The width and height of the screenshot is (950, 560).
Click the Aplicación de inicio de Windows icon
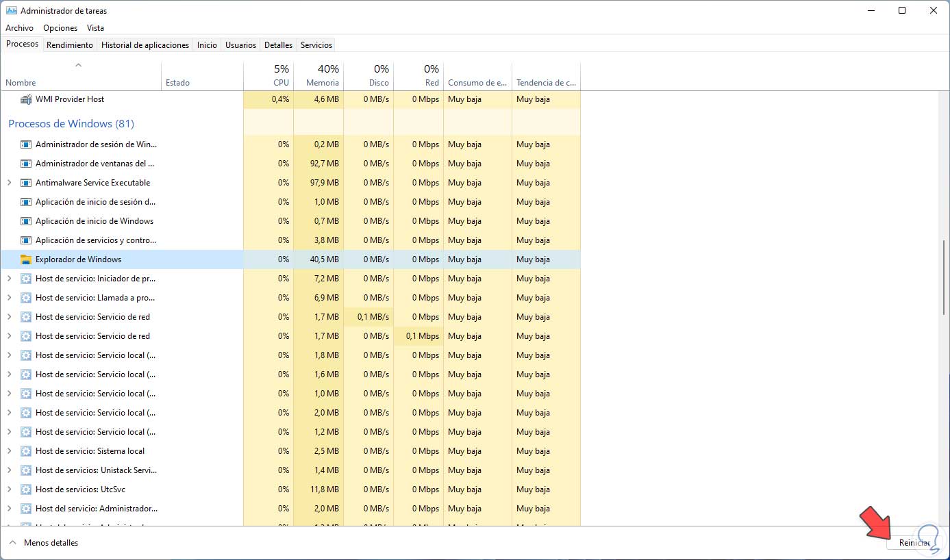26,221
